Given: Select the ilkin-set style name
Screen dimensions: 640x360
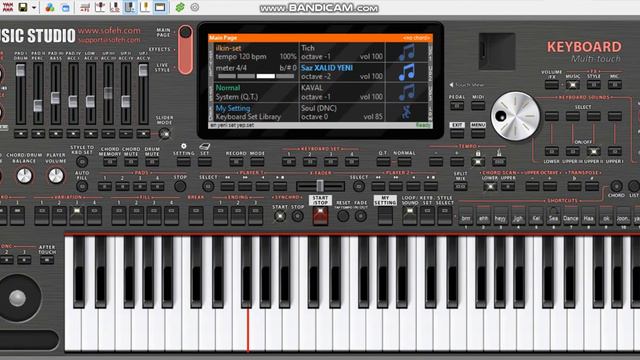Looking at the screenshot, I should tap(228, 48).
